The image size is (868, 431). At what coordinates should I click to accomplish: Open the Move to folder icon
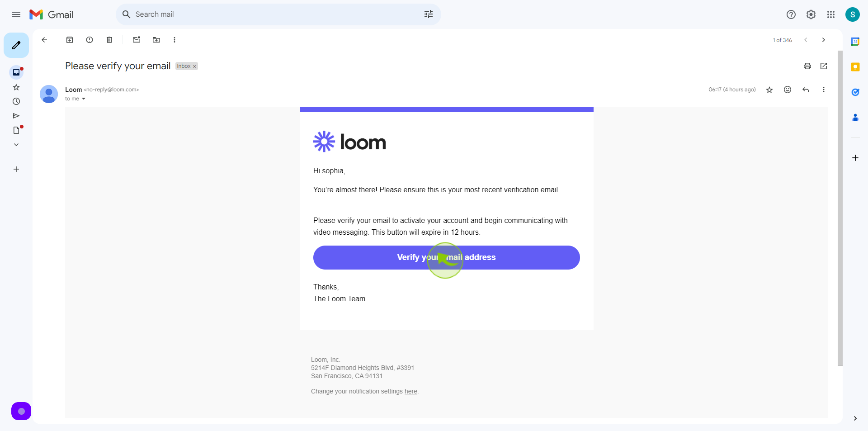[x=156, y=40]
